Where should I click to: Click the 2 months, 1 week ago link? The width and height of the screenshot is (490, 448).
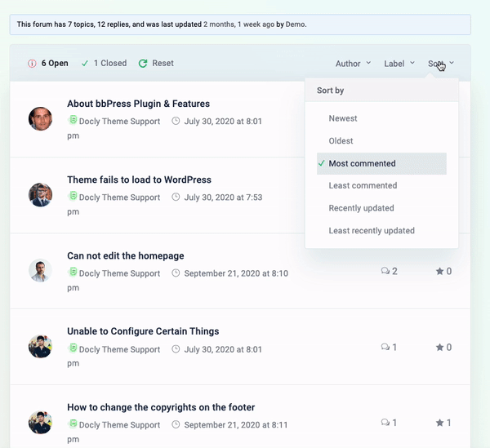click(x=238, y=24)
